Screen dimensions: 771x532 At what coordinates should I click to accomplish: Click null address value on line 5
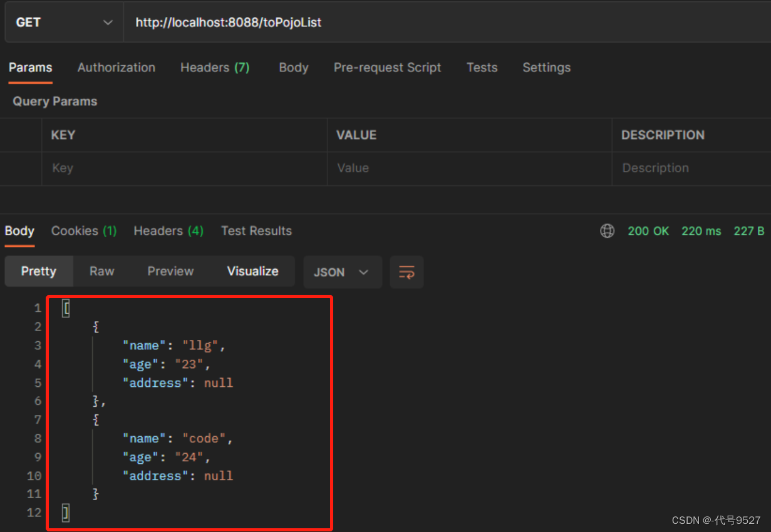coord(219,382)
